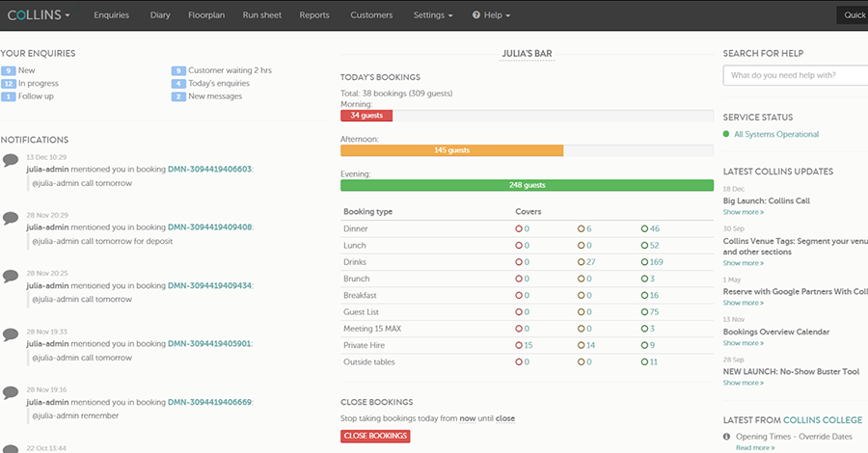Click the amber circle 27 for Drinks
Viewport: 868px width, 453px height.
586,261
